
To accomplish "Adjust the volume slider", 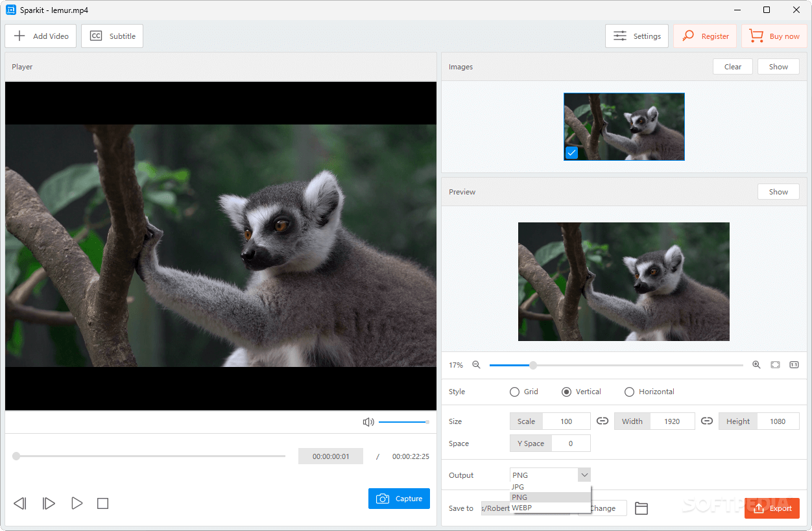I will (403, 422).
